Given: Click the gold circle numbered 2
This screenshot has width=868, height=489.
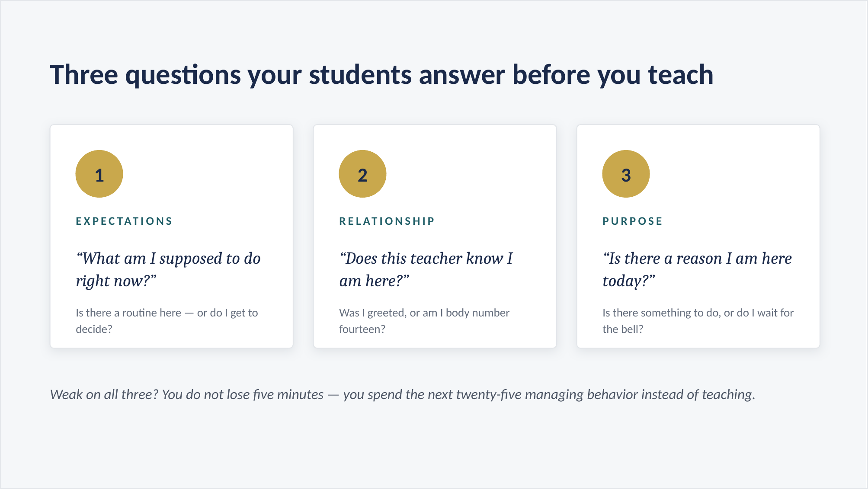Looking at the screenshot, I should click(x=362, y=174).
